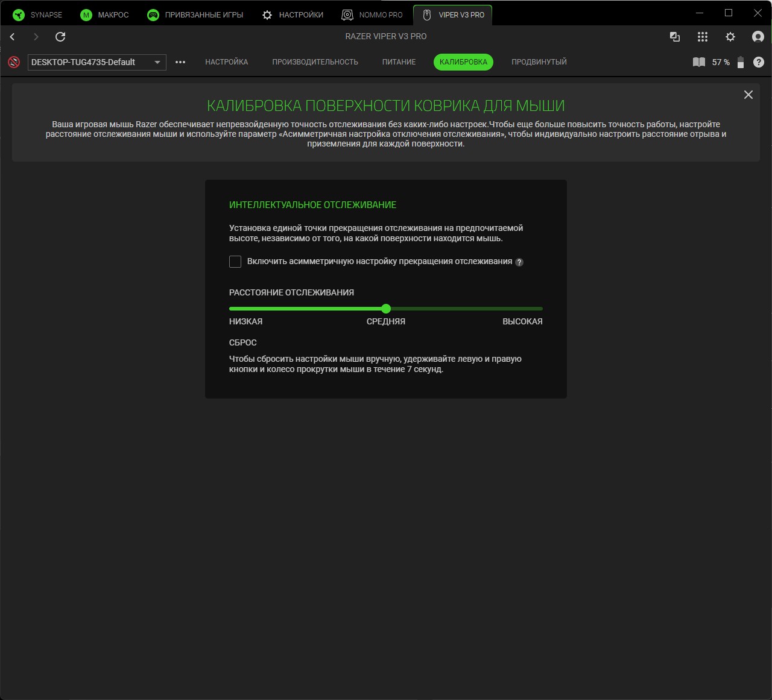Open the user account avatar icon
The height and width of the screenshot is (700, 772).
758,37
